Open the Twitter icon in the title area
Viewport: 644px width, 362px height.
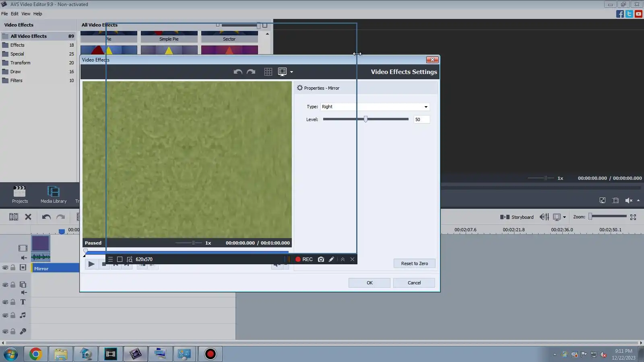click(x=629, y=14)
